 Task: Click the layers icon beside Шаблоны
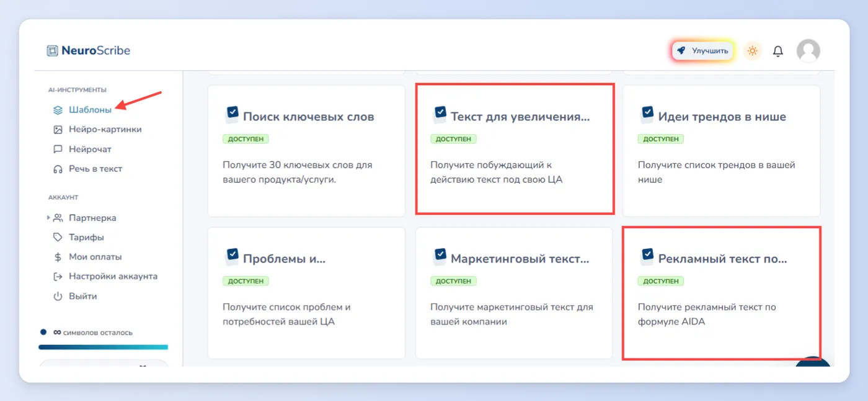click(58, 110)
